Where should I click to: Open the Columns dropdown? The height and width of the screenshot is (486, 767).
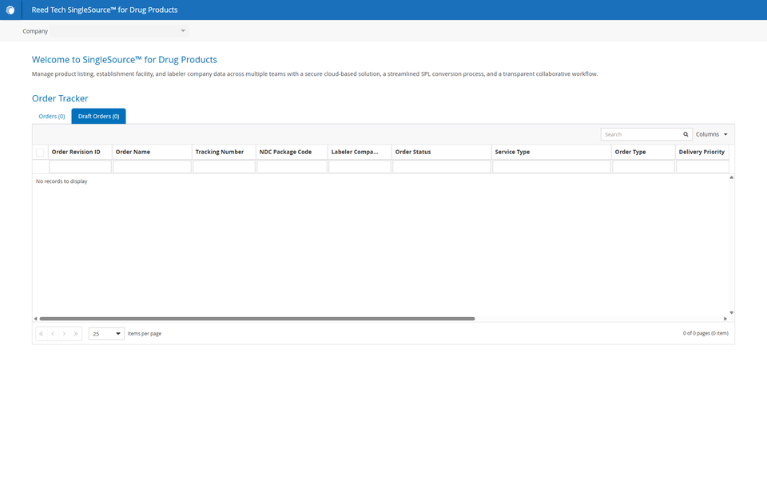pyautogui.click(x=712, y=134)
